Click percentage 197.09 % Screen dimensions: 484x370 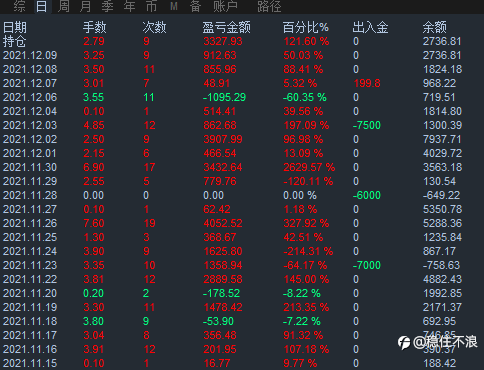306,125
